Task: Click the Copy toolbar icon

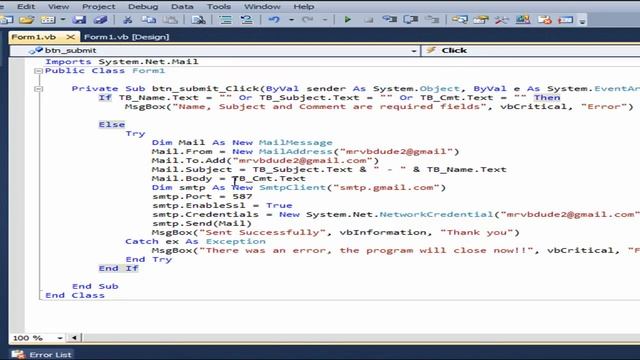Action: point(149,20)
